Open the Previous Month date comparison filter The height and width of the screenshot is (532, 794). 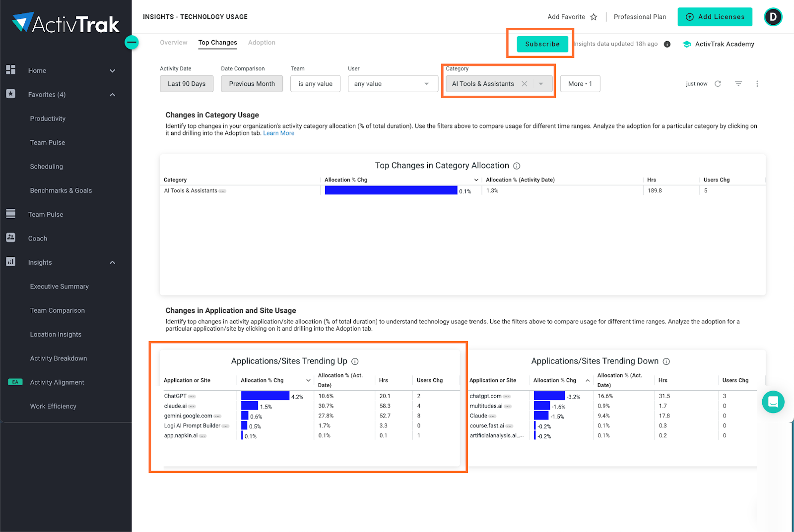(252, 84)
